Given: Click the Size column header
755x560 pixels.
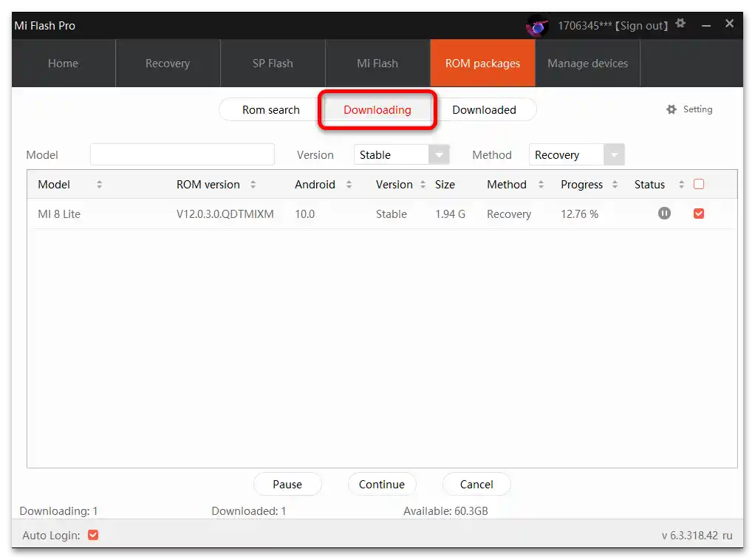Looking at the screenshot, I should tap(445, 185).
